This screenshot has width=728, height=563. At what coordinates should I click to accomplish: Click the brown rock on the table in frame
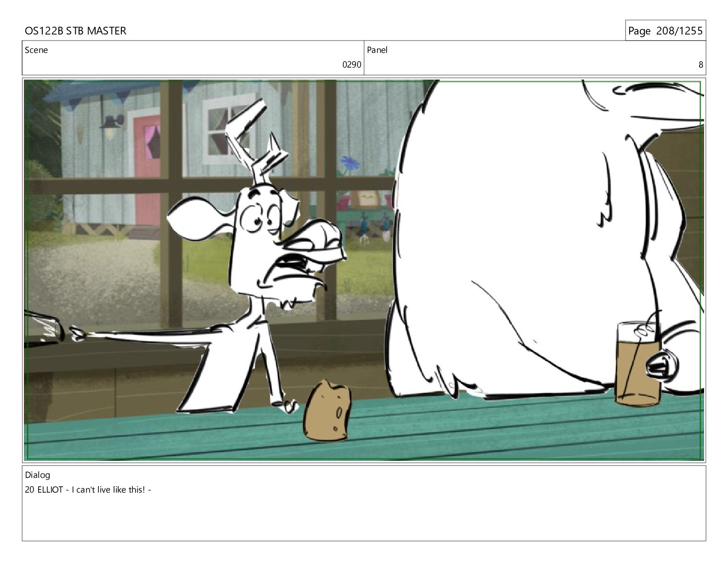coord(328,410)
